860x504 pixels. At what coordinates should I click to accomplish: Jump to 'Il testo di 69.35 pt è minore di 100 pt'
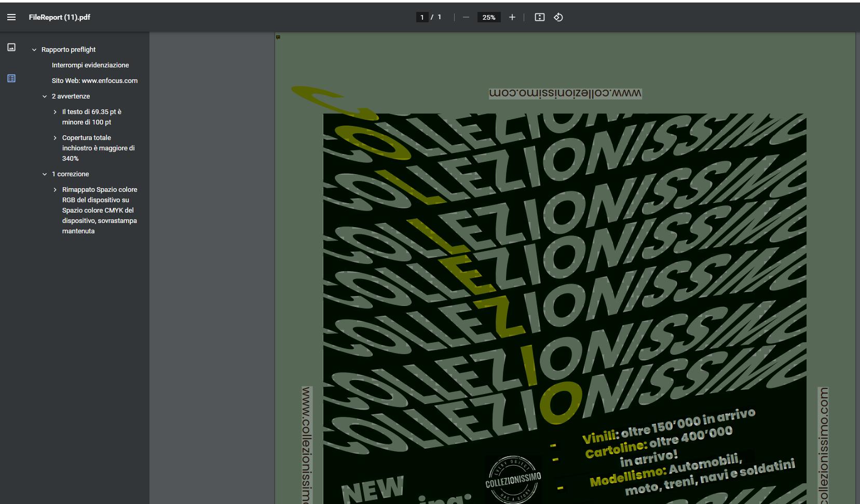click(92, 117)
